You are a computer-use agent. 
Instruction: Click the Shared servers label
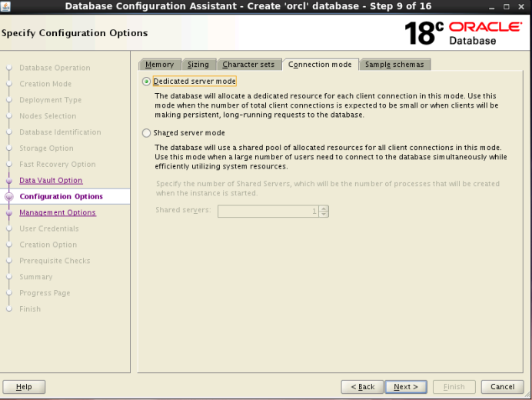[183, 210]
